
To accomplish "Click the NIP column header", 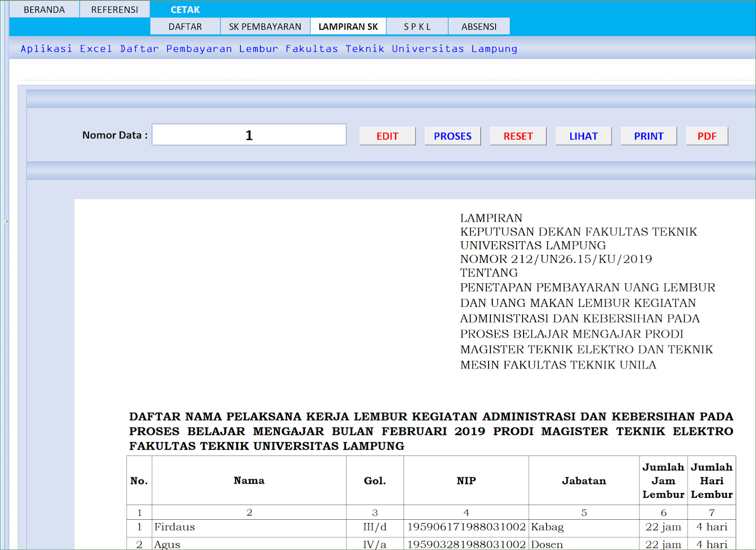I will 466,480.
